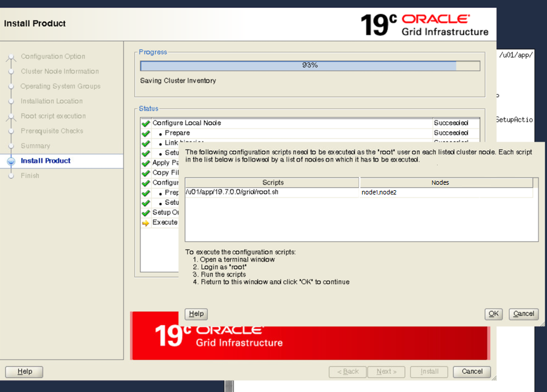Screen dimensions: 547x392
Task: Click the green check beside Configure Local Node
Action: 145,123
